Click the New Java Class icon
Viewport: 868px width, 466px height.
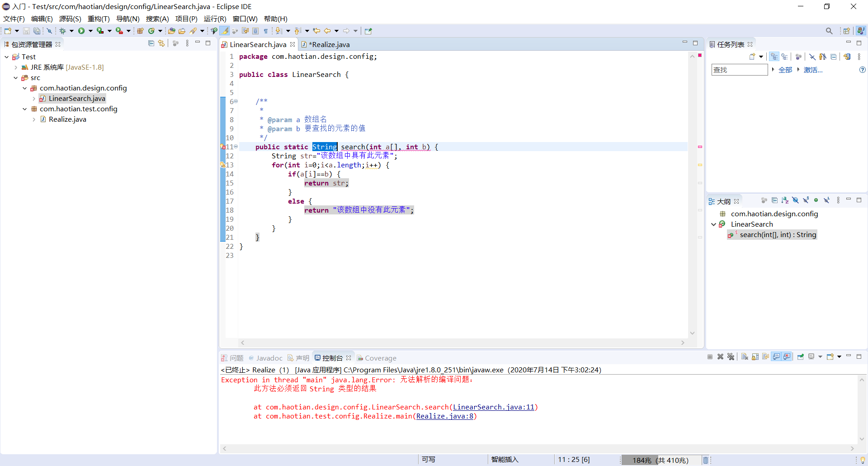click(x=151, y=31)
